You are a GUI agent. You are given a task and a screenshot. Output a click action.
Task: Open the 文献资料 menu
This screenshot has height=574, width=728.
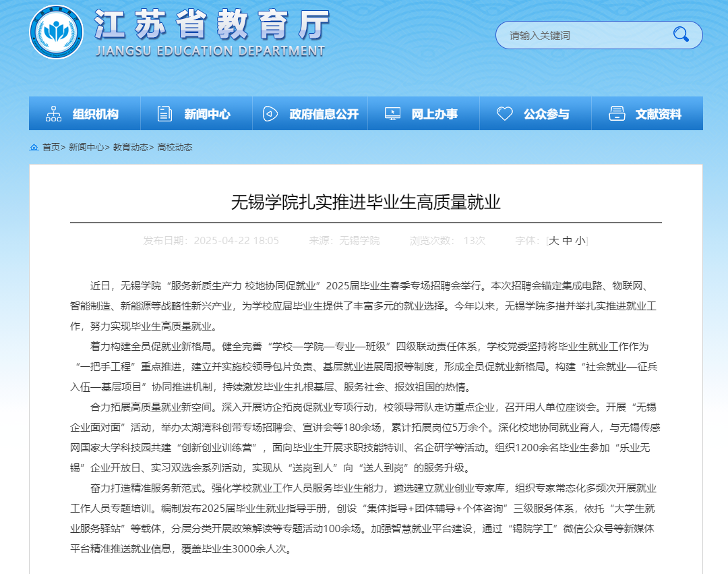pos(658,114)
